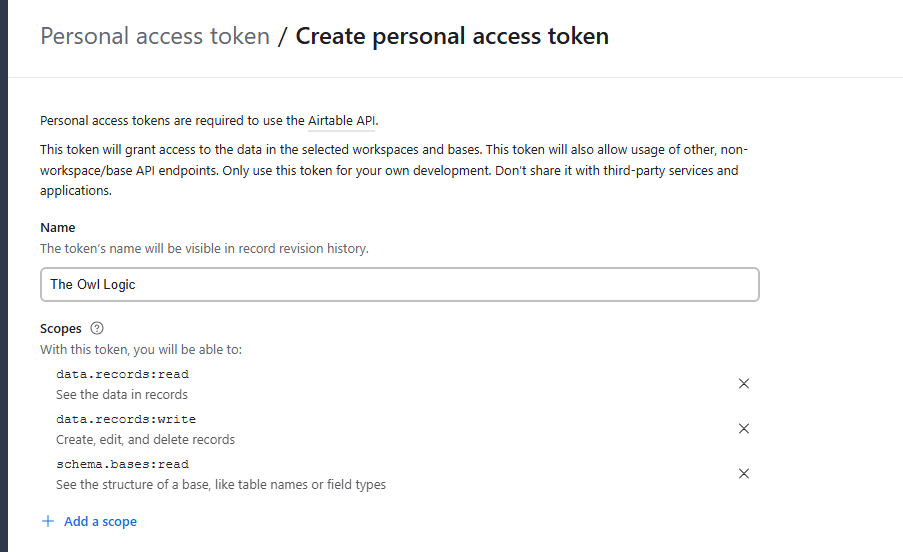The image size is (903, 552).
Task: Remove the data.records:read scope
Action: [743, 384]
